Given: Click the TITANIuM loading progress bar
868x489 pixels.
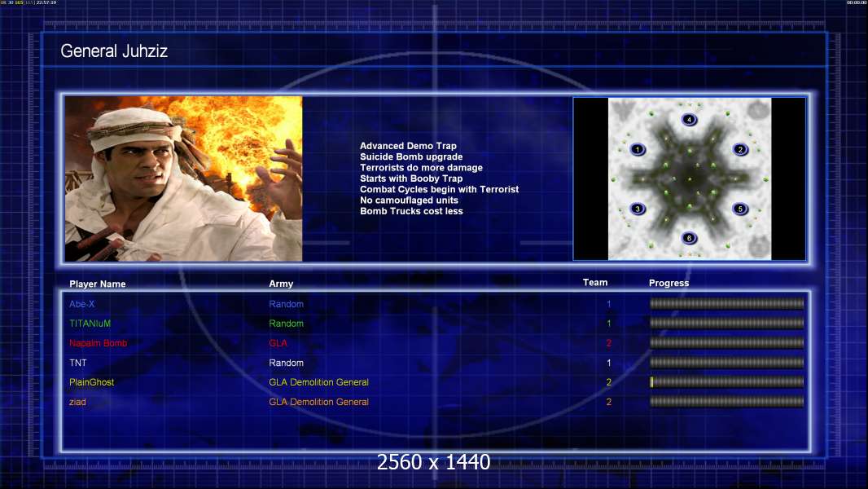Looking at the screenshot, I should tap(727, 323).
